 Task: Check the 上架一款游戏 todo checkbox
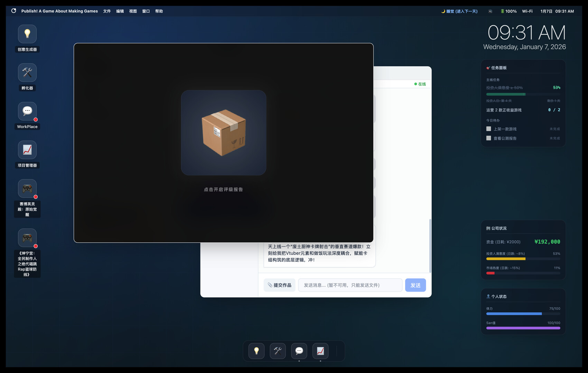click(x=488, y=129)
